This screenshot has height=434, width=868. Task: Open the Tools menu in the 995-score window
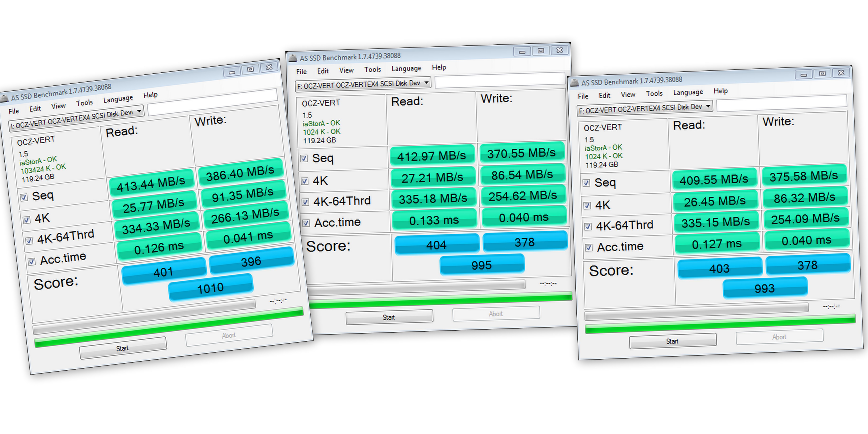[372, 69]
